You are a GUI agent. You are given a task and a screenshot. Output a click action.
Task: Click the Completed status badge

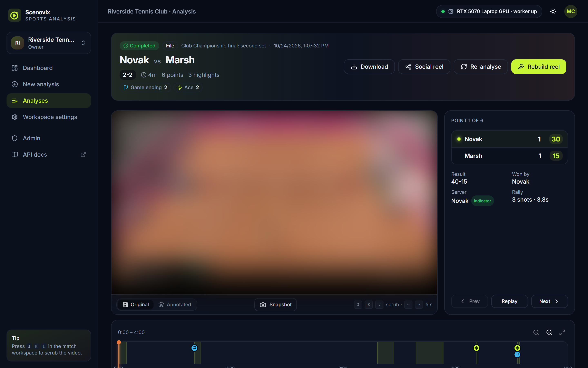139,46
